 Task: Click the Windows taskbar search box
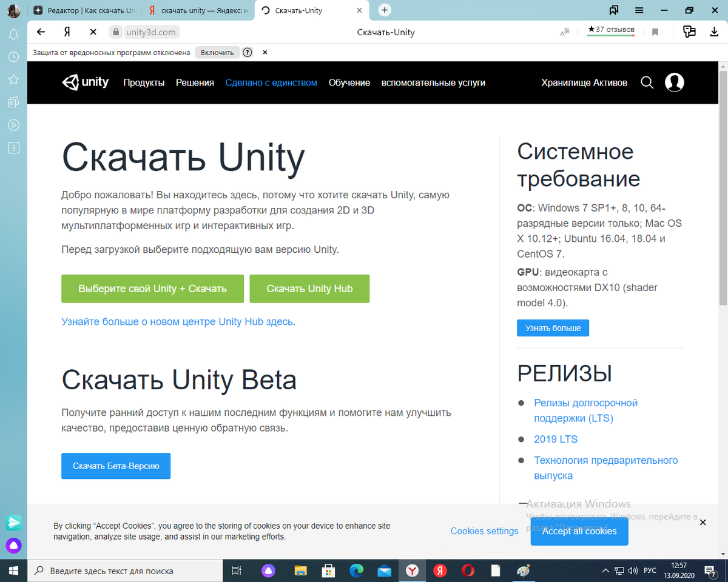[126, 570]
